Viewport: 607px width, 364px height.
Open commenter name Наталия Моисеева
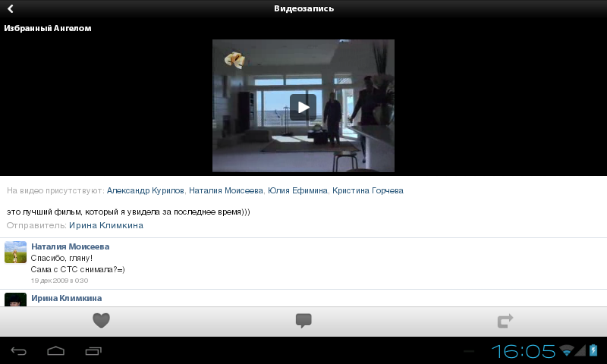coord(70,246)
